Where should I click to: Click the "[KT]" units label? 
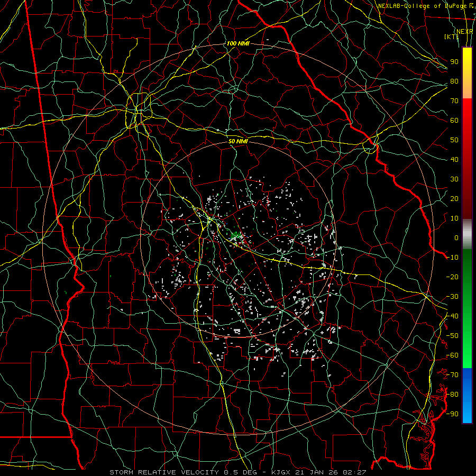point(452,36)
